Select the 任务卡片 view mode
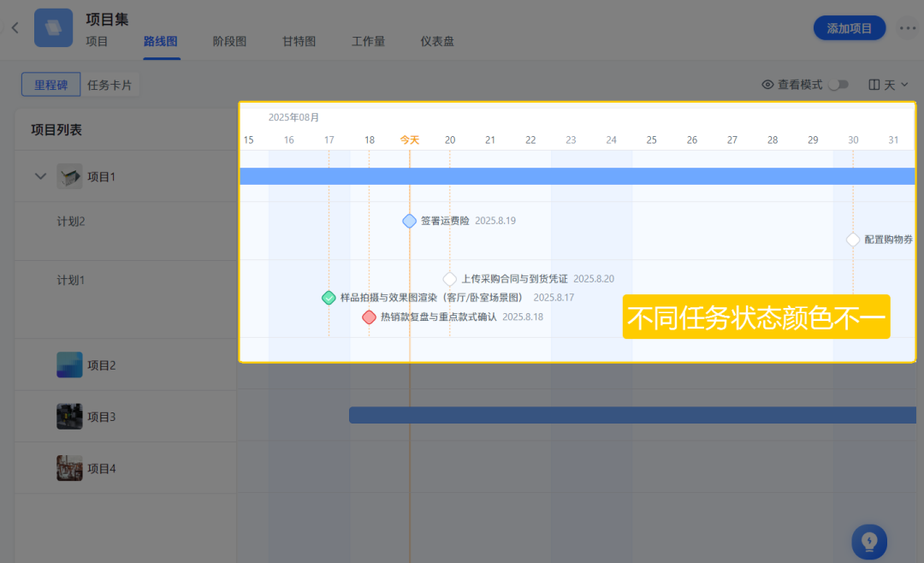Screen dimensions: 924x563 tap(110, 84)
